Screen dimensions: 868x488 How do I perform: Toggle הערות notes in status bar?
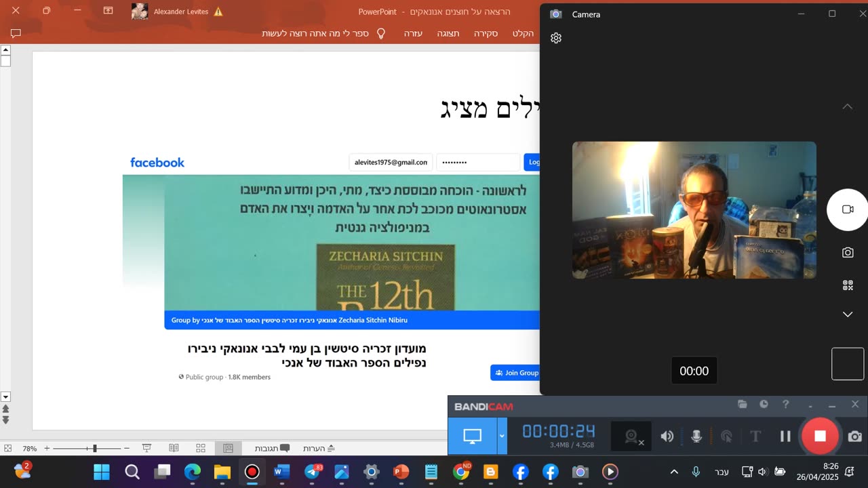[319, 448]
